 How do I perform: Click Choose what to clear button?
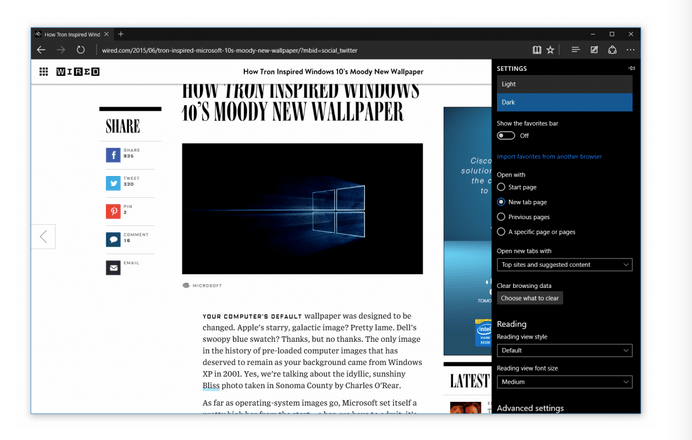pos(530,298)
